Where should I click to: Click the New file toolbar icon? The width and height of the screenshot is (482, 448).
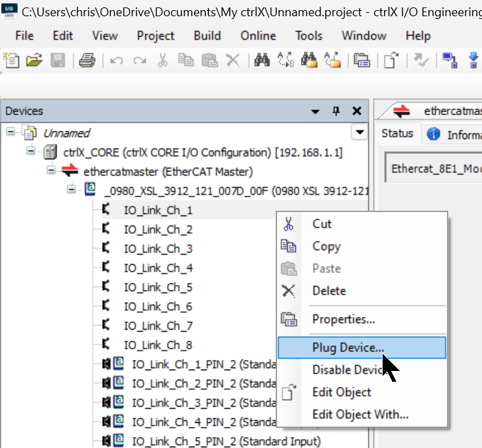point(11,60)
